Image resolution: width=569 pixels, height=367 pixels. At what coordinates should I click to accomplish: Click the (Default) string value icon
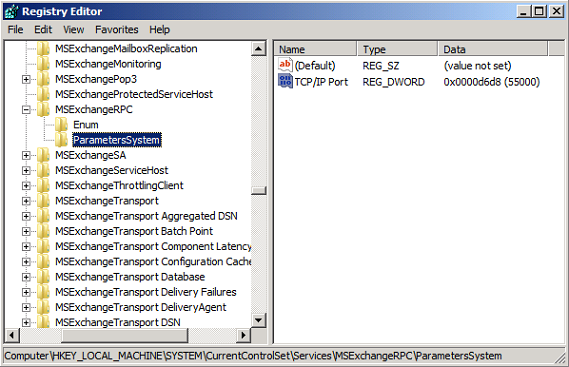click(x=285, y=65)
